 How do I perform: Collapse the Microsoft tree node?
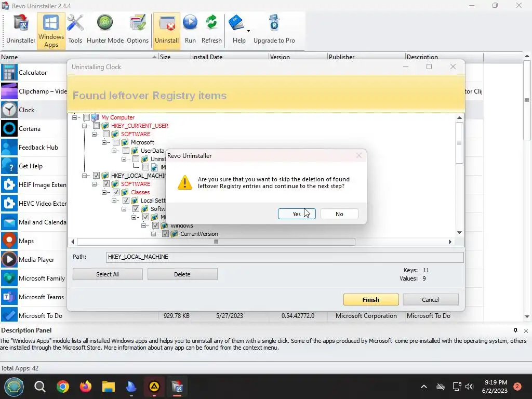[104, 142]
